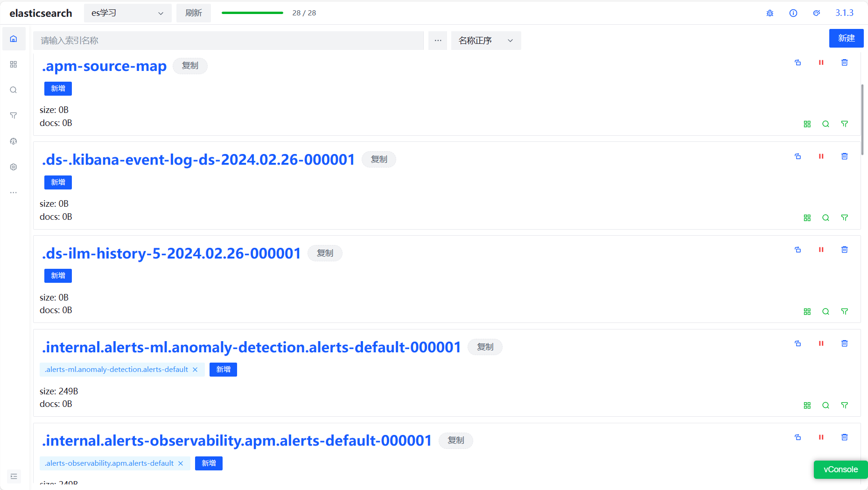The image size is (868, 490).
Task: Expand the ... options beside the search box
Action: click(438, 41)
